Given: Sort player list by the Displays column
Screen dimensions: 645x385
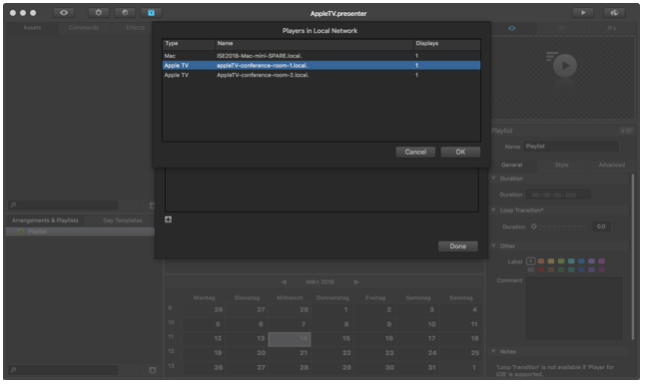Looking at the screenshot, I should pyautogui.click(x=447, y=43).
